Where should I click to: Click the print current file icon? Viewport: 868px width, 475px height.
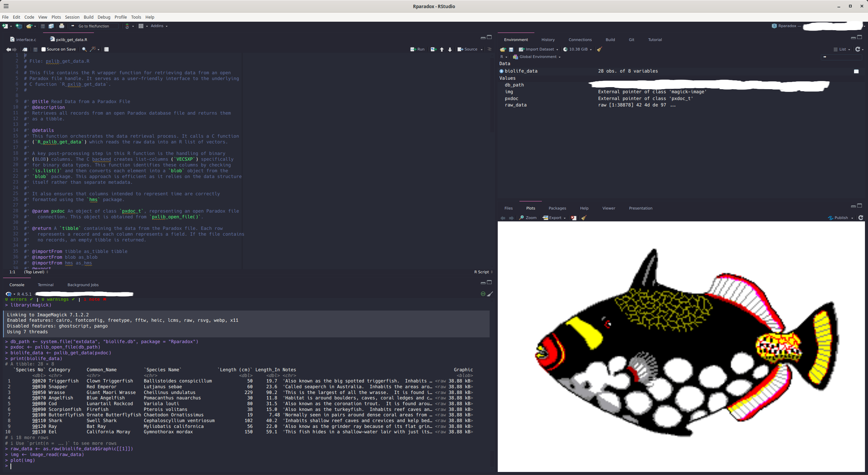click(62, 26)
